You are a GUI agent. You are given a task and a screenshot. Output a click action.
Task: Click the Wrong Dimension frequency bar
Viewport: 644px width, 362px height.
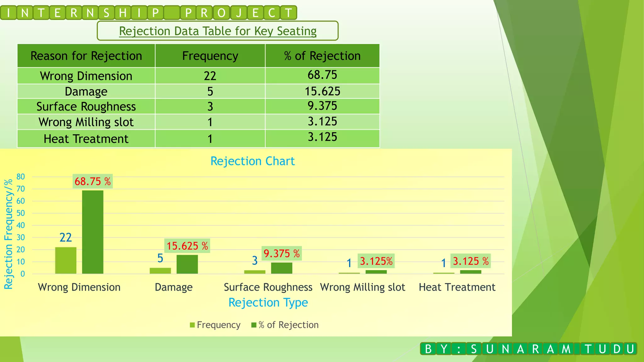[x=66, y=260]
